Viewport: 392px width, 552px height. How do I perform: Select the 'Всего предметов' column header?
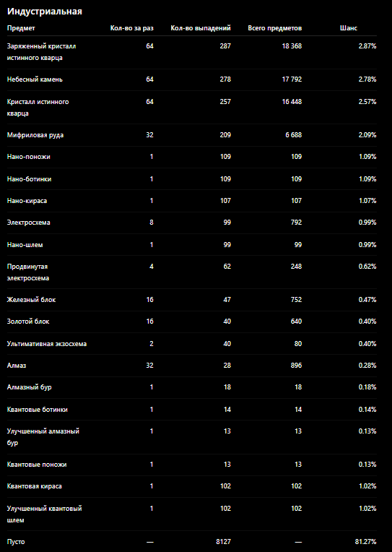tap(275, 28)
